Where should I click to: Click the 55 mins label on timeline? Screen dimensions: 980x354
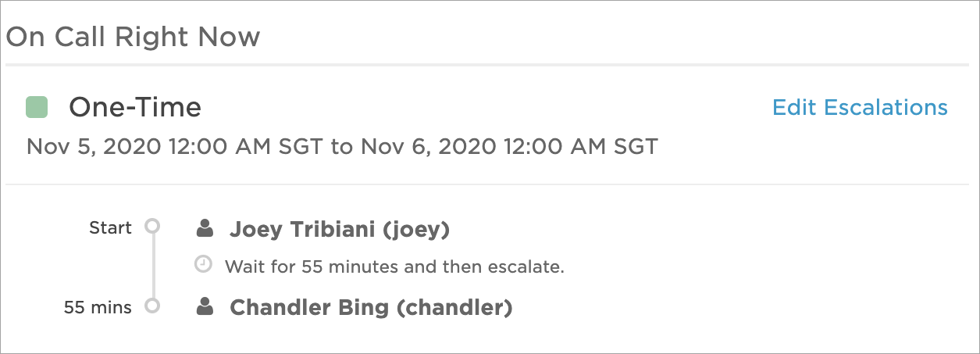point(98,307)
